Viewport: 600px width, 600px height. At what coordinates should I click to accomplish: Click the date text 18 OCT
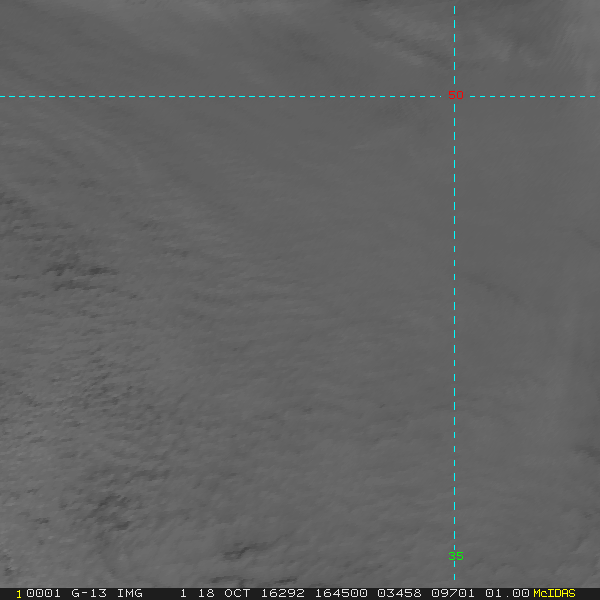(224, 593)
